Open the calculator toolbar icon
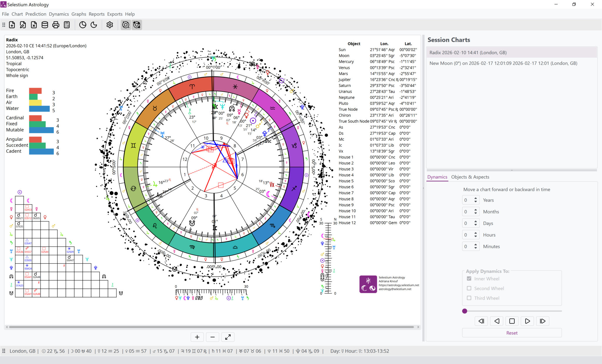Image resolution: width=602 pixels, height=364 pixels. pyautogui.click(x=67, y=25)
